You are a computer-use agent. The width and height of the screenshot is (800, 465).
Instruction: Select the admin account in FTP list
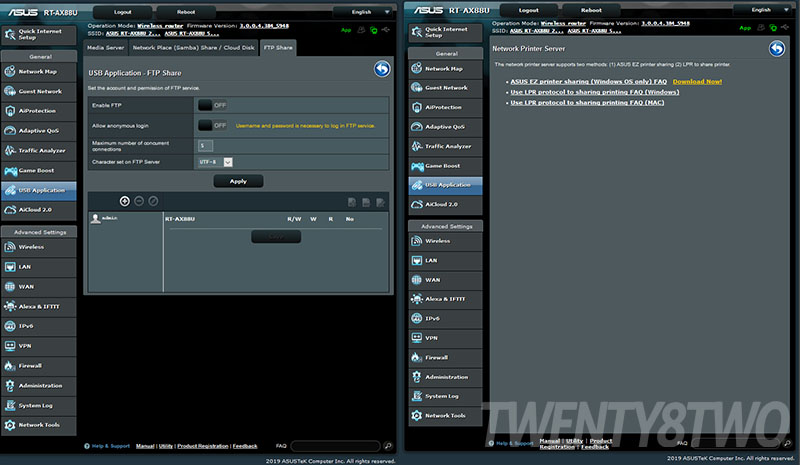tap(105, 218)
